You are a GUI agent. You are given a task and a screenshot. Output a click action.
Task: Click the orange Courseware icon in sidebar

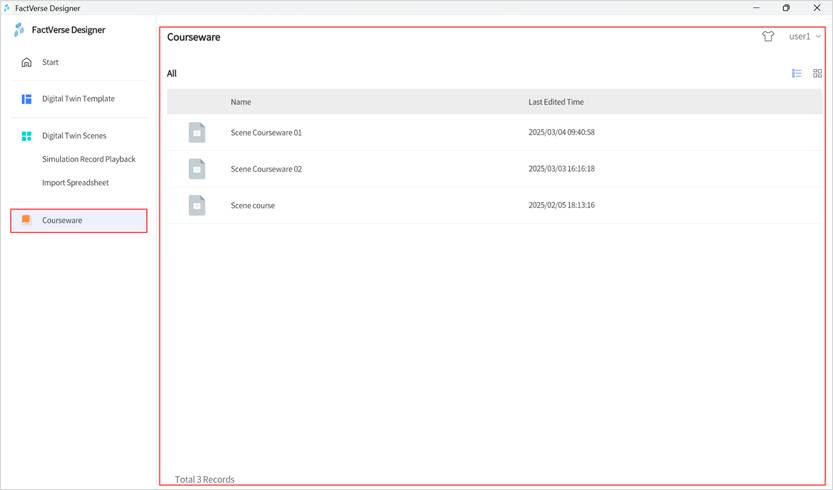(x=27, y=220)
